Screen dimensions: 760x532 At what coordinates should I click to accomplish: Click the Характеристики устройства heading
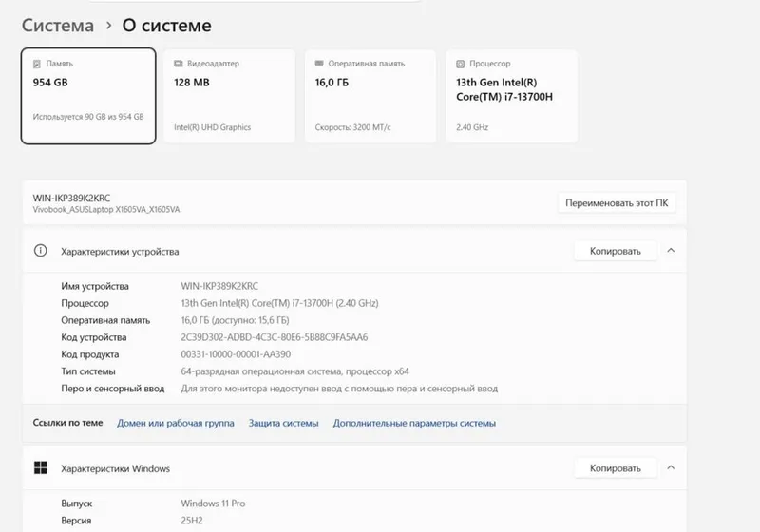point(120,251)
